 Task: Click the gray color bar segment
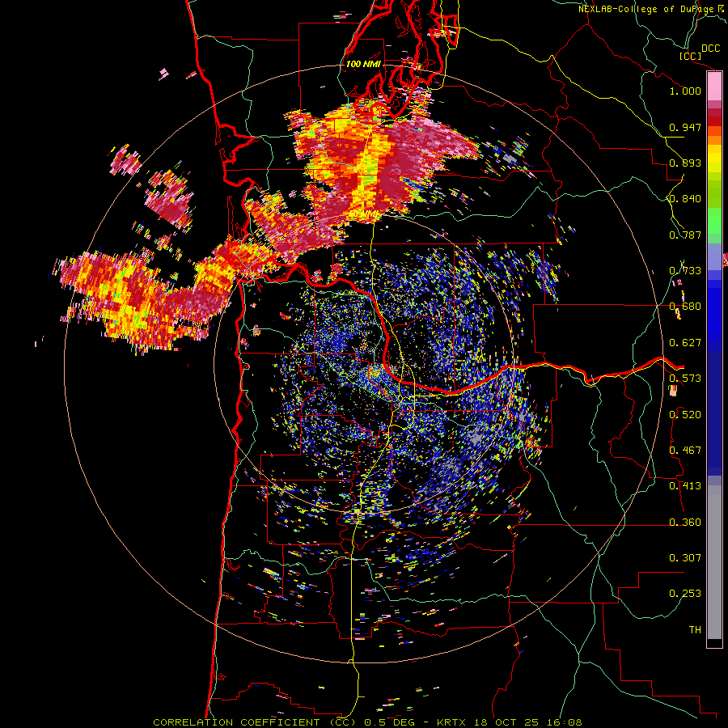coord(714,562)
